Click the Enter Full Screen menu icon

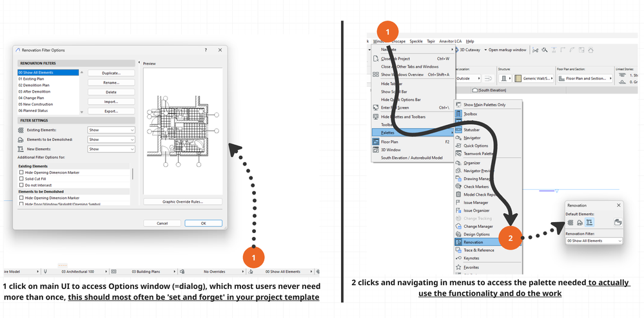click(x=376, y=108)
